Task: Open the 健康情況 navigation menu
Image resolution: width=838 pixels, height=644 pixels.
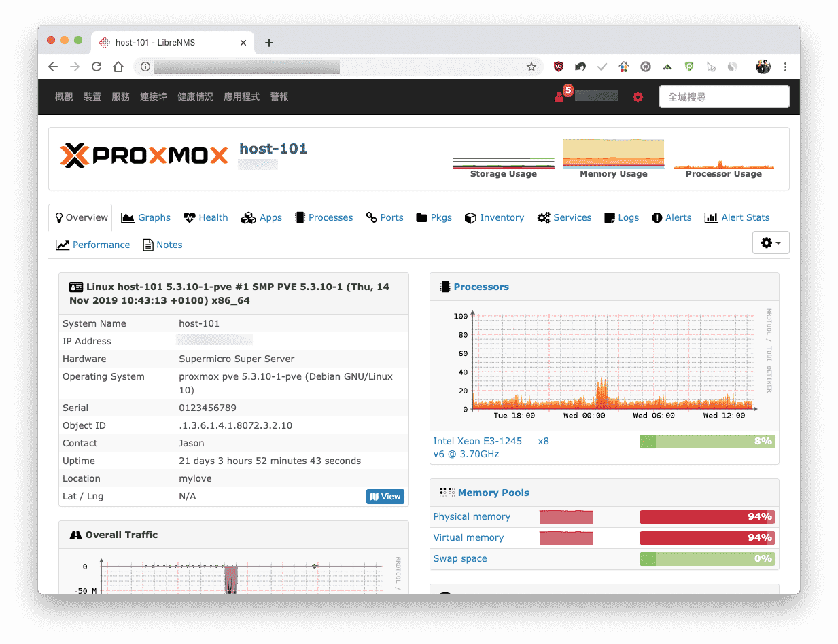Action: point(195,97)
